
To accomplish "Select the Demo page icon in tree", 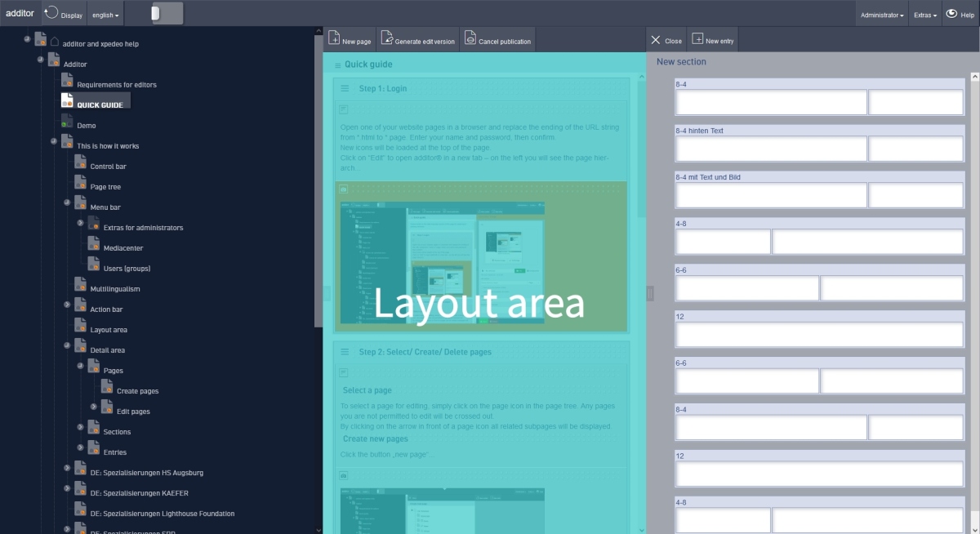I will [67, 122].
